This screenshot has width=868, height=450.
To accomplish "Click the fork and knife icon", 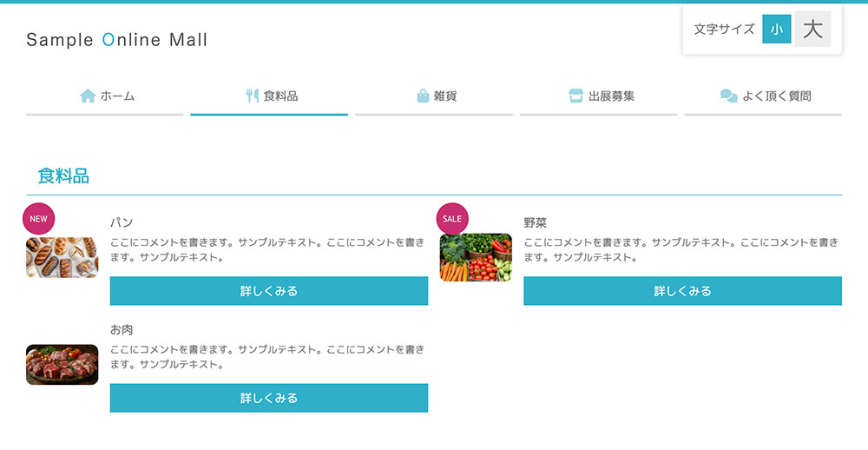I will [253, 96].
